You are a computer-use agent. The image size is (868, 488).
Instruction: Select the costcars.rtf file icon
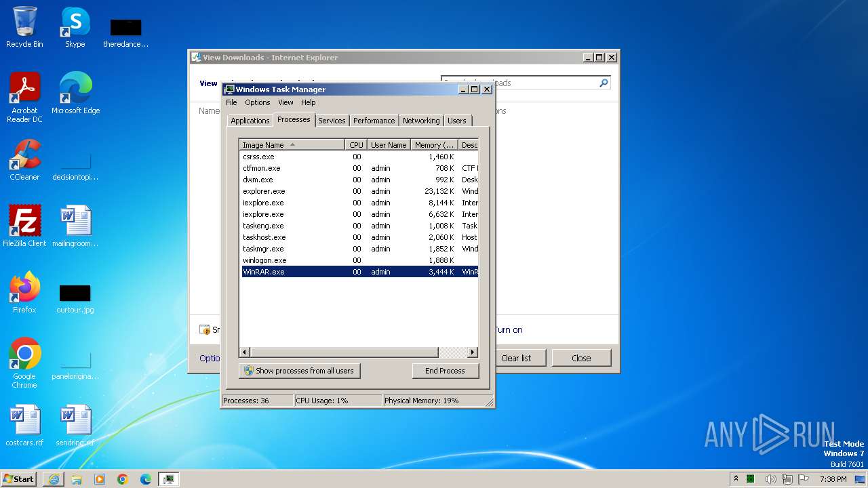(x=24, y=426)
